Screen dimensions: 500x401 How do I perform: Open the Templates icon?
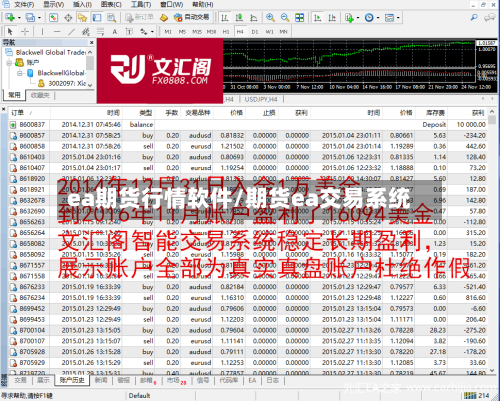389,17
